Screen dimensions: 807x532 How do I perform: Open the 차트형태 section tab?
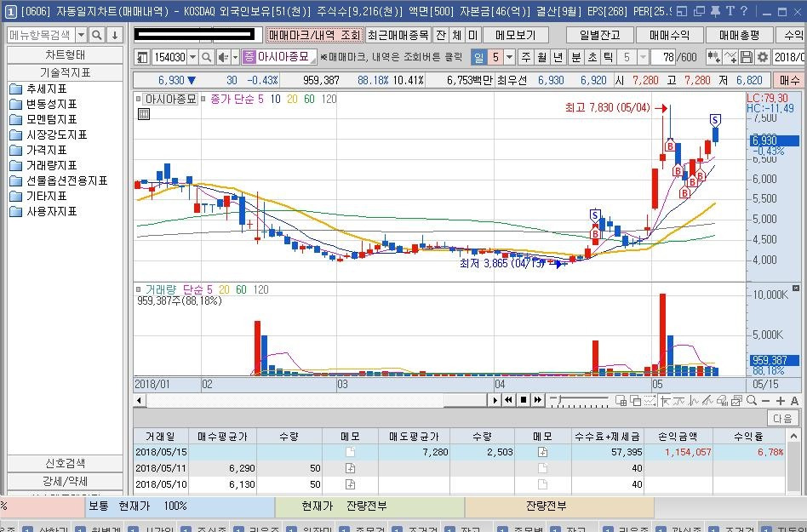point(66,54)
